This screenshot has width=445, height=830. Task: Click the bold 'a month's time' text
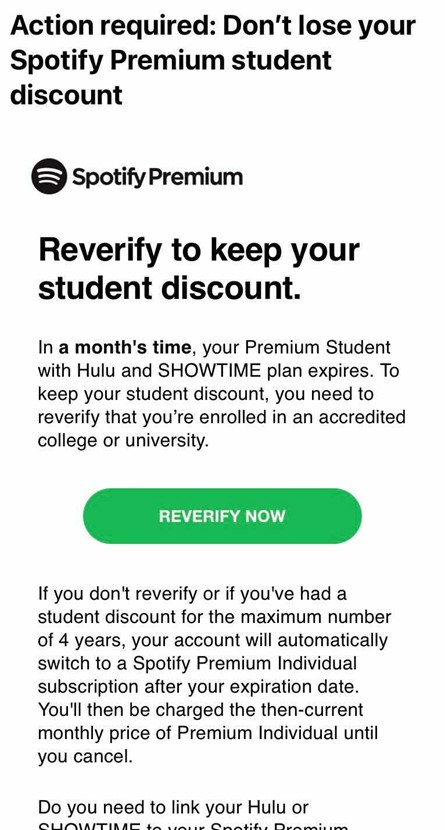pos(124,347)
